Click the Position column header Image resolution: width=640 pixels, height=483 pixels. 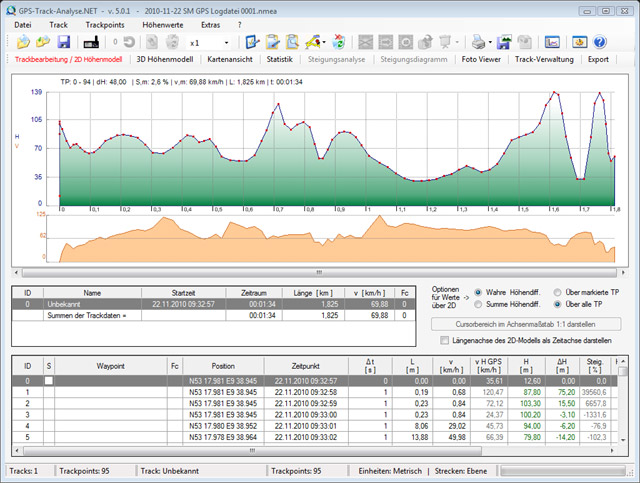pos(223,366)
